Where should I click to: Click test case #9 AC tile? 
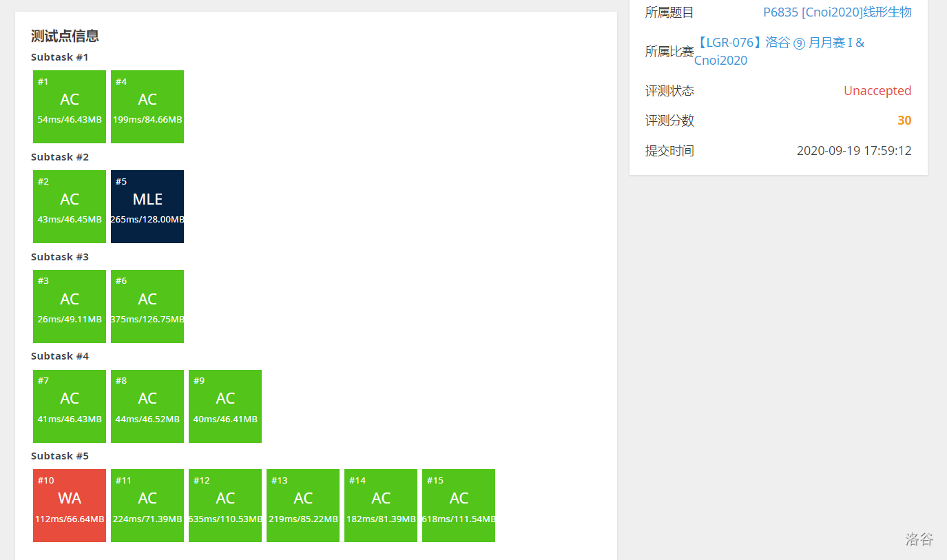225,406
